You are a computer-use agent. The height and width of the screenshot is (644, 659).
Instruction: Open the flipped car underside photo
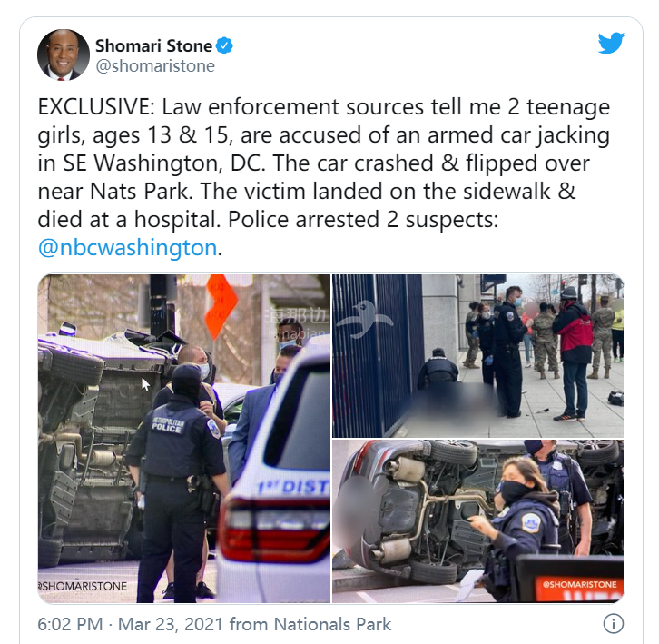pyautogui.click(x=478, y=521)
